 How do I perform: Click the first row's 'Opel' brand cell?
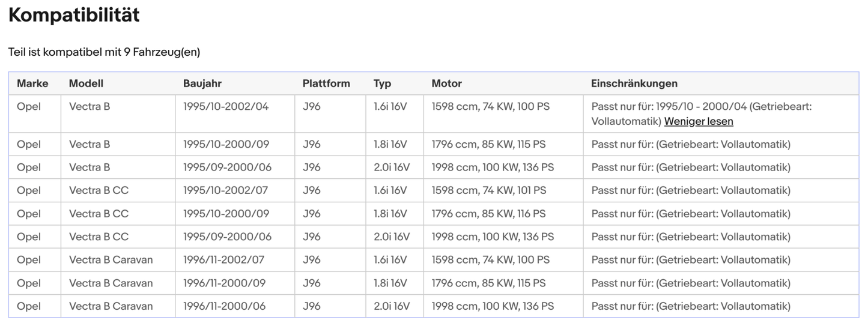(x=29, y=107)
